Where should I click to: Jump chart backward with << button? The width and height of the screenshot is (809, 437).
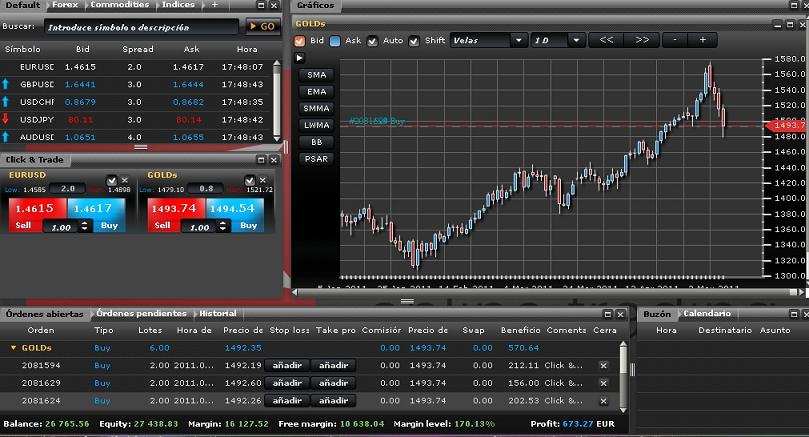click(x=606, y=40)
